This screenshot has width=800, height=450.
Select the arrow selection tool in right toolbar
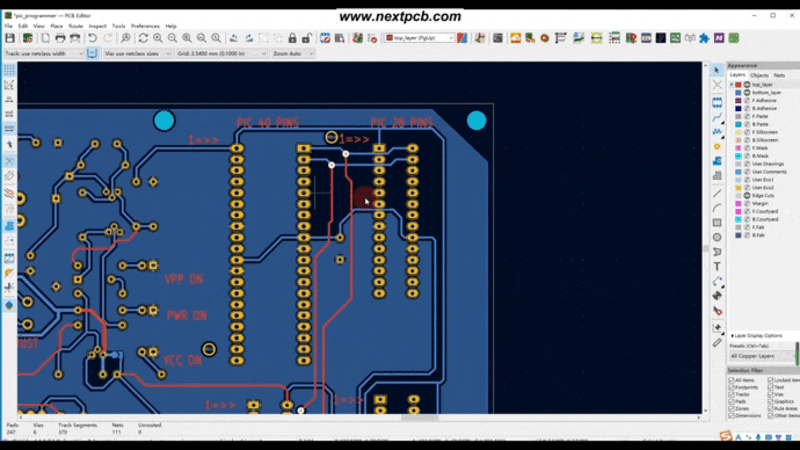coord(717,70)
